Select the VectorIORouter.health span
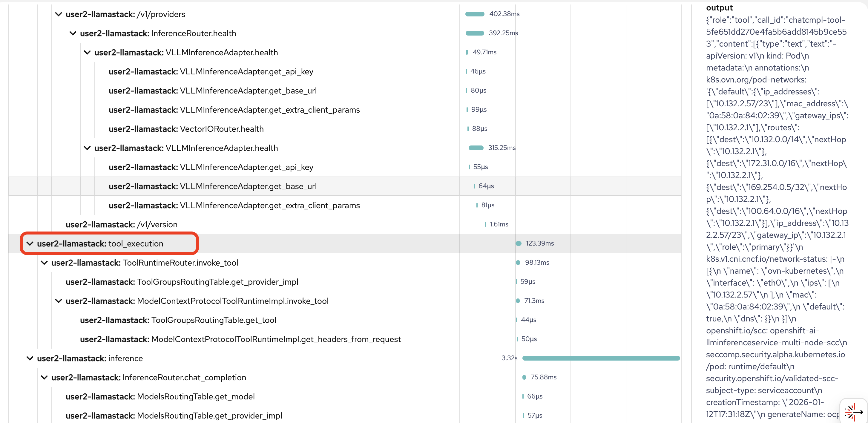This screenshot has height=423, width=868. [x=186, y=129]
